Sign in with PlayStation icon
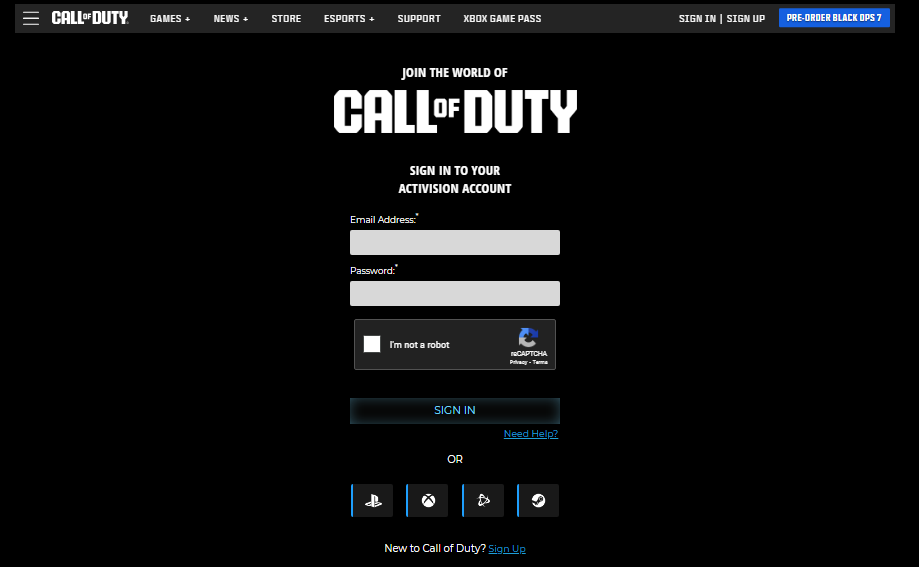The image size is (919, 567). [372, 500]
